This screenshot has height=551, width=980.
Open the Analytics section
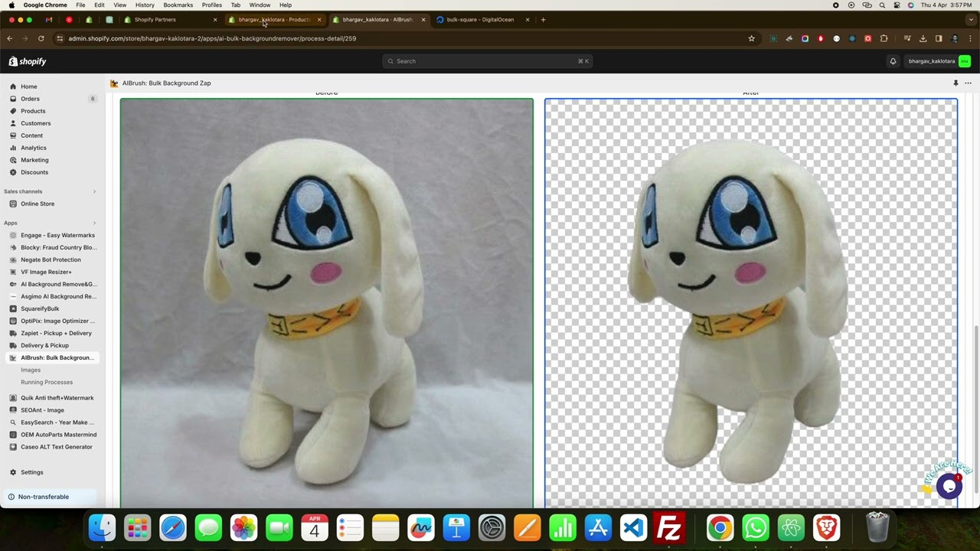(x=34, y=148)
